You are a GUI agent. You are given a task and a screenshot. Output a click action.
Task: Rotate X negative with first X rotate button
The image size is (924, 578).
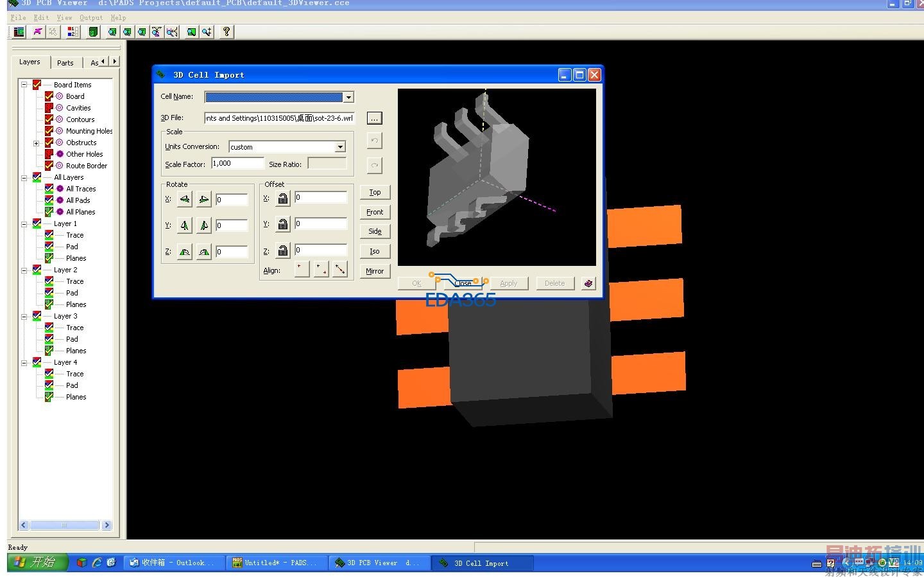[185, 199]
